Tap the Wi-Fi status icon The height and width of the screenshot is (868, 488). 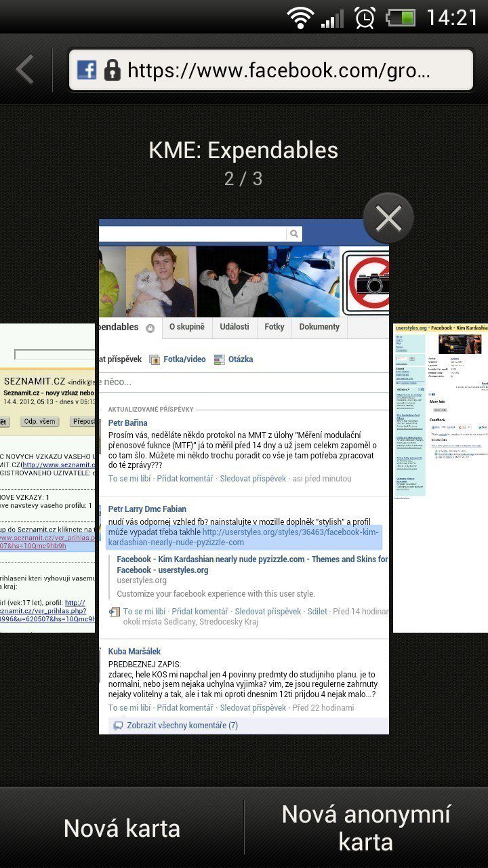click(x=300, y=18)
